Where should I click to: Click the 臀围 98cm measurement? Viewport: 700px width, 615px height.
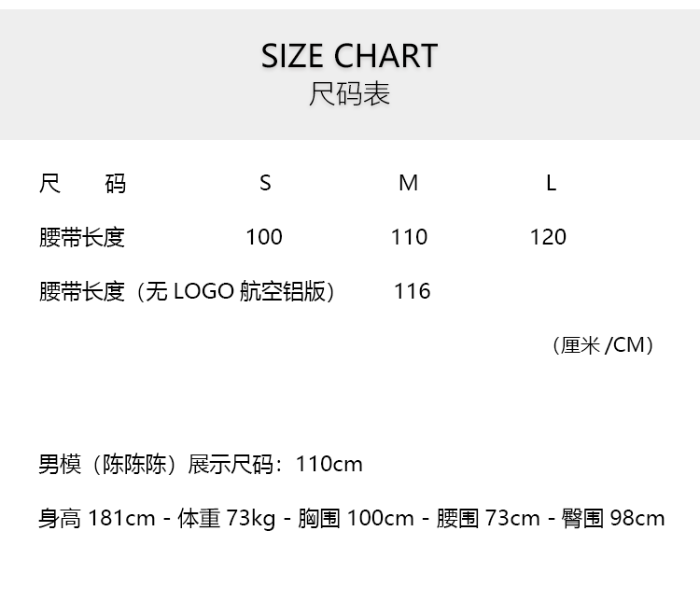pyautogui.click(x=613, y=518)
